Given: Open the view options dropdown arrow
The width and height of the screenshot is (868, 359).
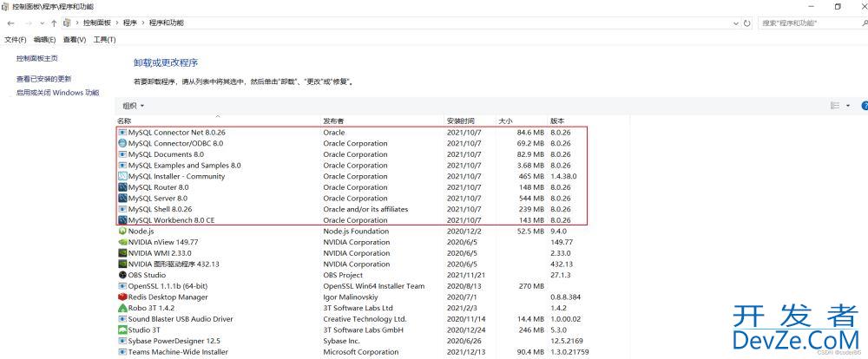Looking at the screenshot, I should point(848,106).
